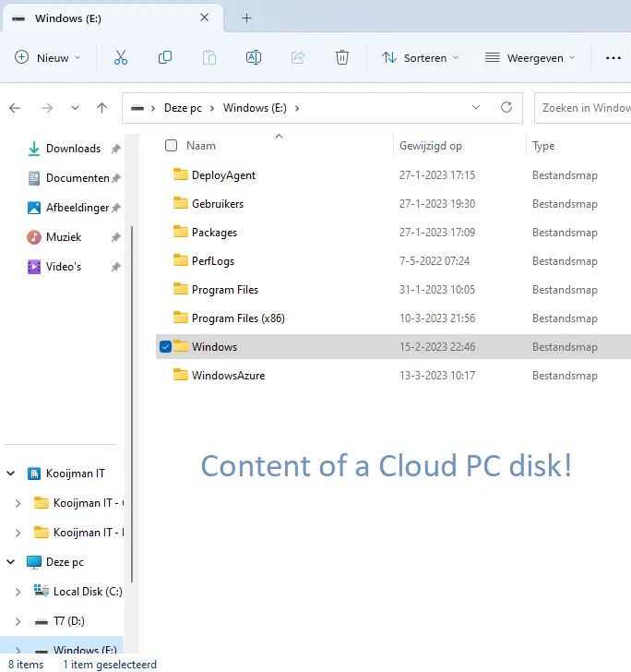Click the Delete trash bin icon
Image resolution: width=631 pixels, height=672 pixels.
342,57
